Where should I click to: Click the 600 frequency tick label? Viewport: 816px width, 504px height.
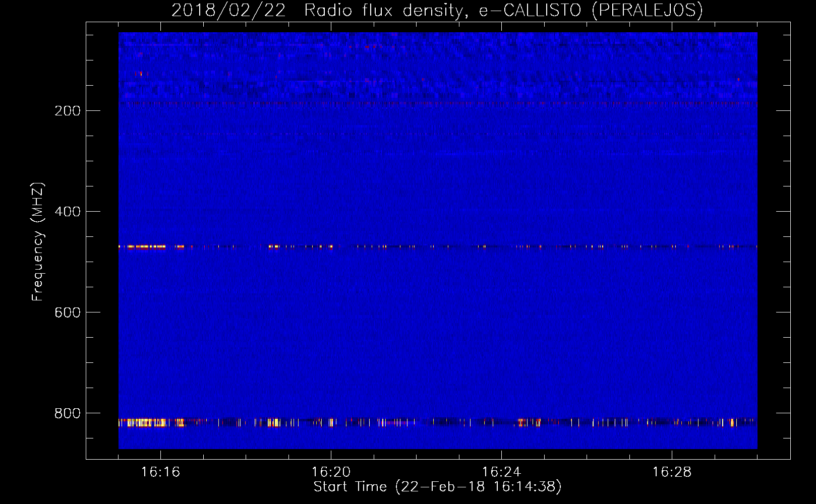pos(68,312)
